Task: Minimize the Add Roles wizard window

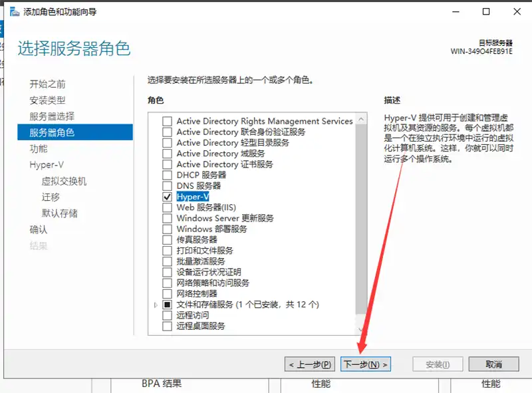Action: (457, 12)
